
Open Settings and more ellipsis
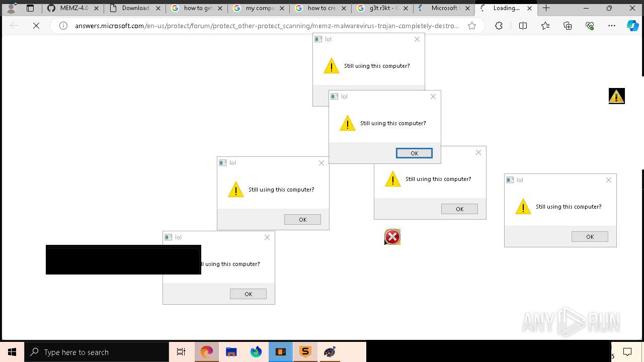[x=612, y=26]
